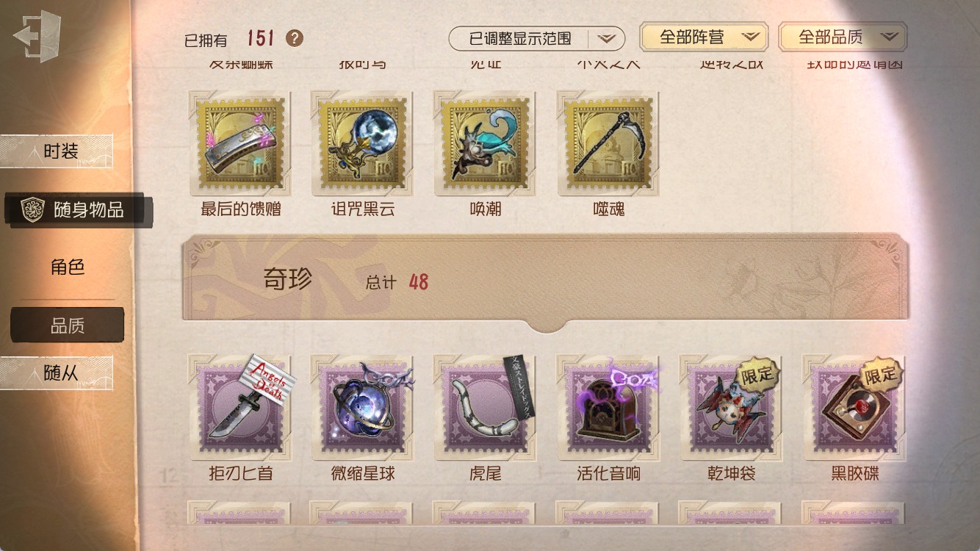This screenshot has height=551, width=980.
Task: Select the 唤潮 accessory item
Action: pos(486,143)
